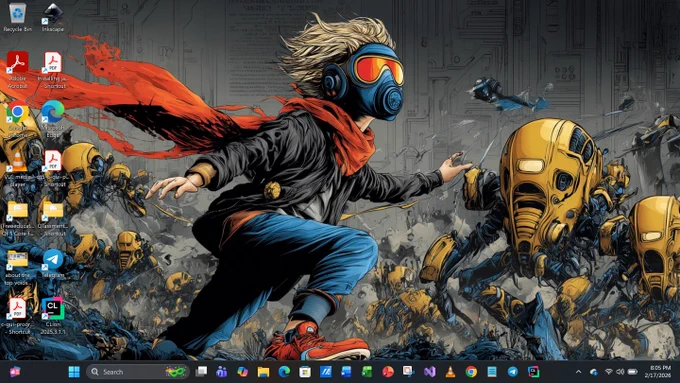Select the folder shortcut below the VLC icon

tap(17, 218)
